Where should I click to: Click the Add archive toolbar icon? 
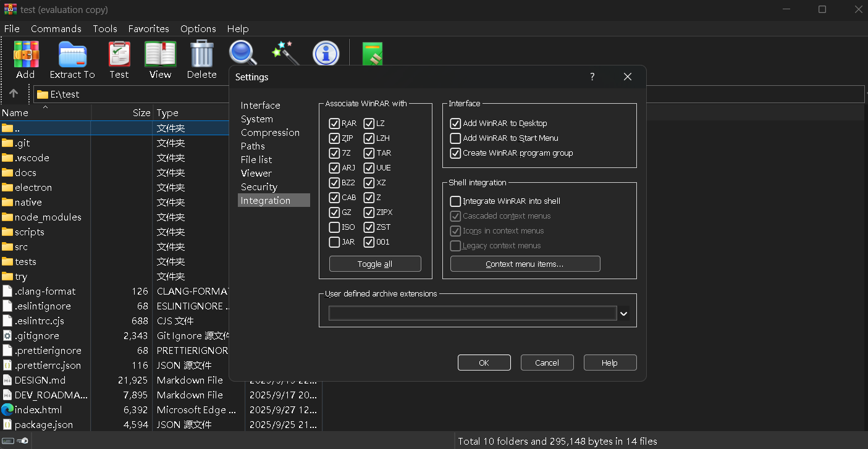25,55
